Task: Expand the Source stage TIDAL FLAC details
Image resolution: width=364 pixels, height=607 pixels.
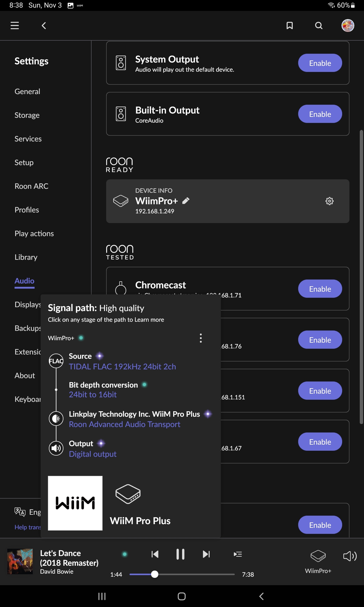Action: [122, 367]
